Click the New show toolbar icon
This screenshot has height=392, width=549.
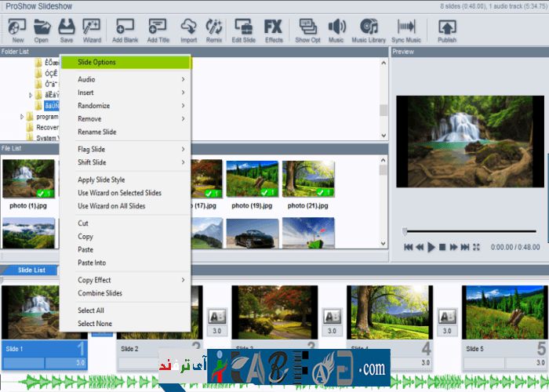coord(17,28)
